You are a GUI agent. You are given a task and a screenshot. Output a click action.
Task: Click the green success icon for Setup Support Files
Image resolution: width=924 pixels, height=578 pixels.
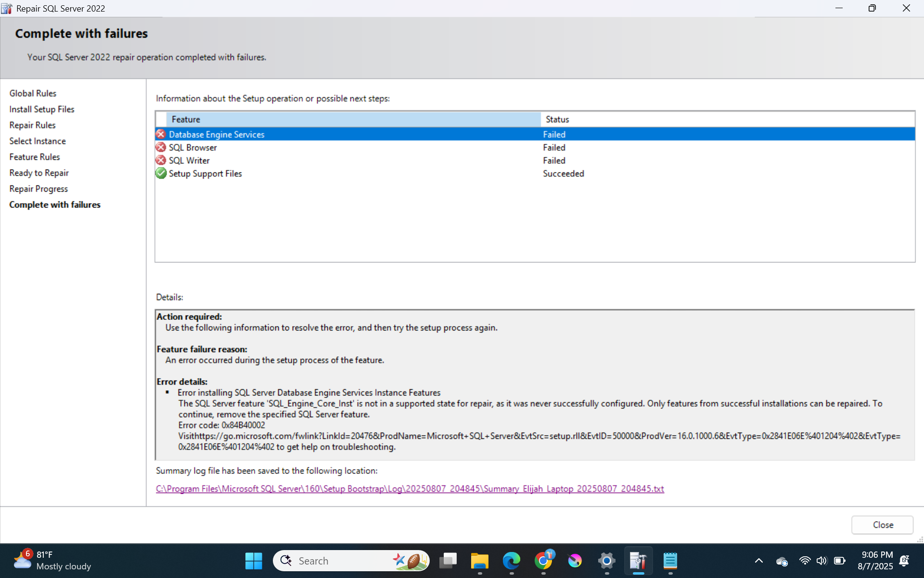coord(161,173)
